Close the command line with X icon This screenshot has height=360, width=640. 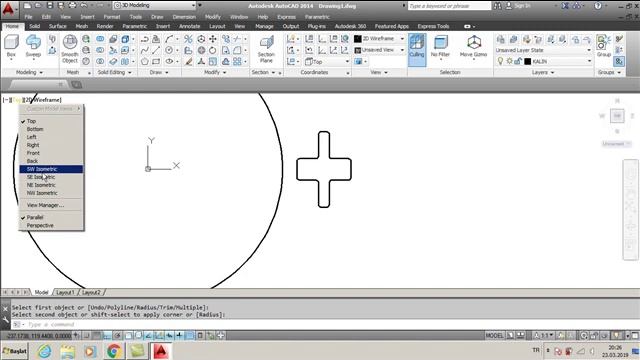(5, 309)
